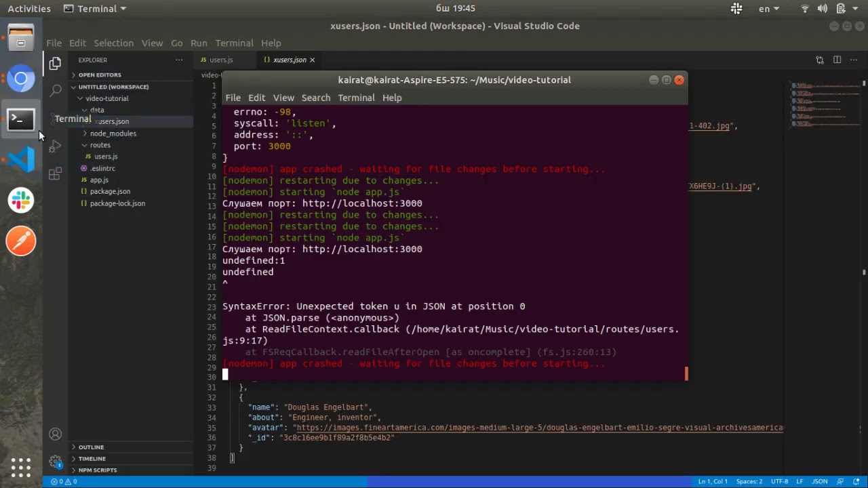Change JSON language mode in status bar
The width and height of the screenshot is (868, 488).
820,481
